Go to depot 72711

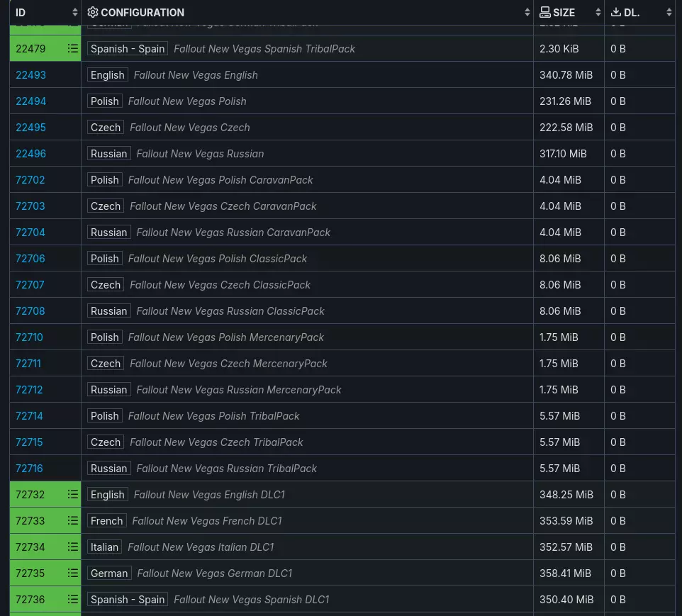point(28,363)
